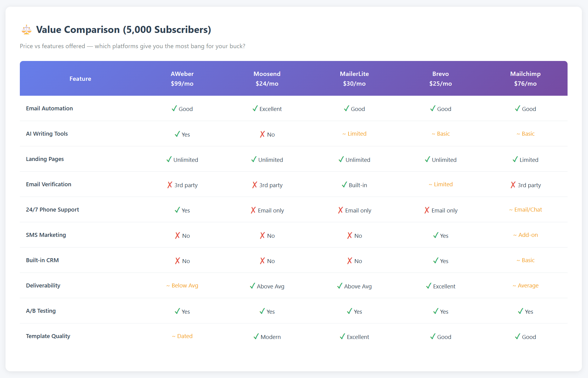This screenshot has width=588, height=378.
Task: Click MailerLite's Built-in email verification checkmark
Action: pyautogui.click(x=344, y=185)
